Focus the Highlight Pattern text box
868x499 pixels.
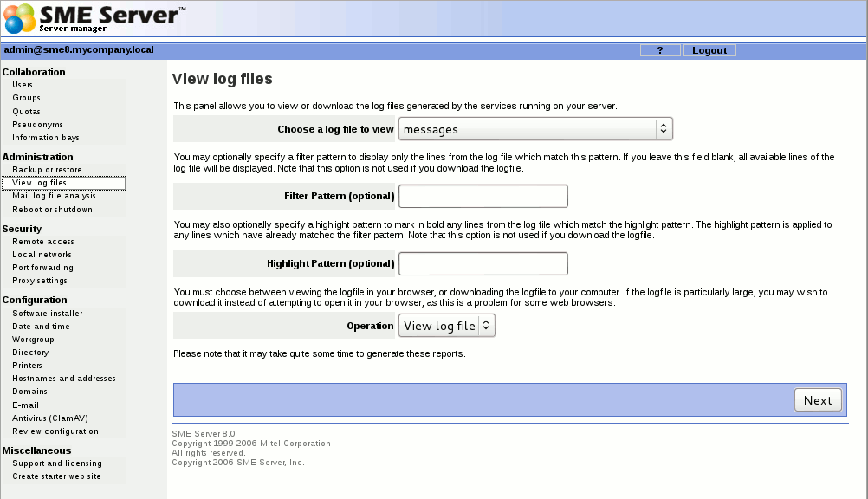pos(483,263)
